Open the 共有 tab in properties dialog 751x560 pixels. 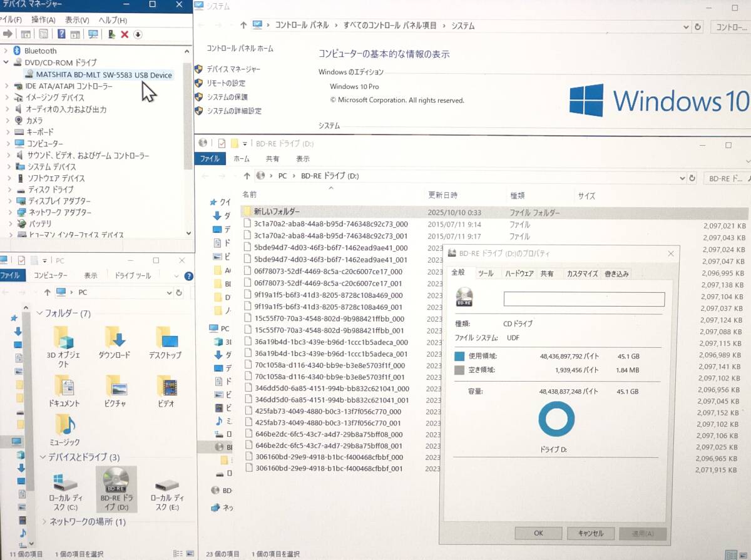(x=547, y=273)
